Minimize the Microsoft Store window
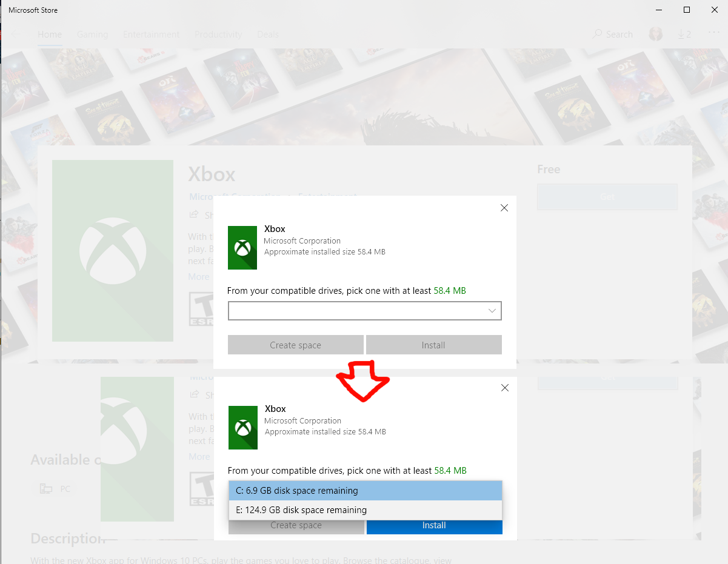728x564 pixels. 659,10
